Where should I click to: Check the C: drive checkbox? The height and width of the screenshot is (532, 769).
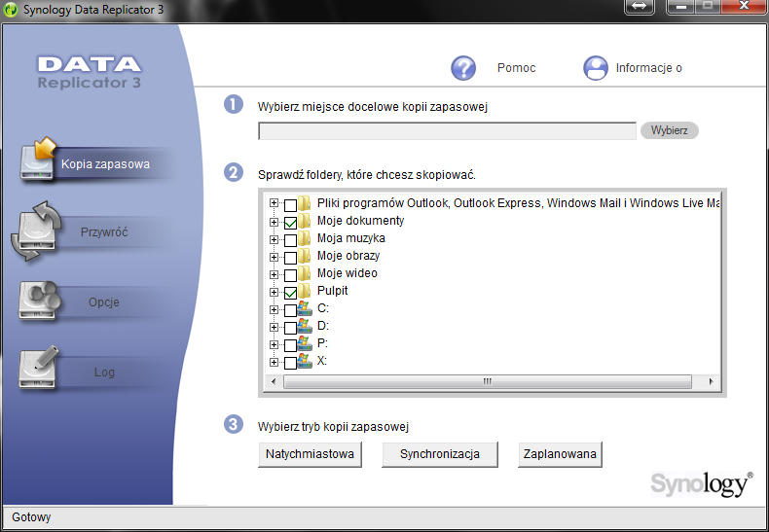point(290,310)
